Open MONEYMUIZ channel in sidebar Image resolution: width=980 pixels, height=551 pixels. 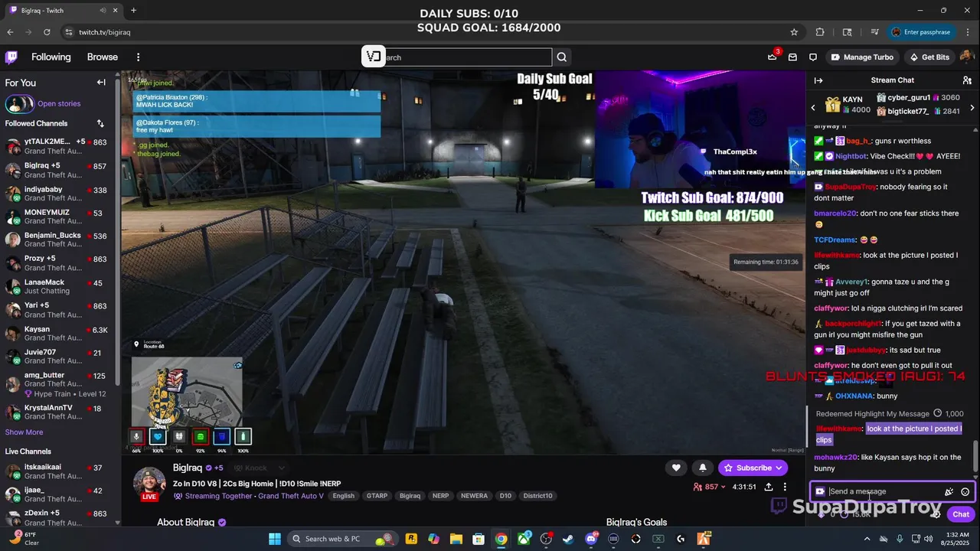(x=59, y=217)
